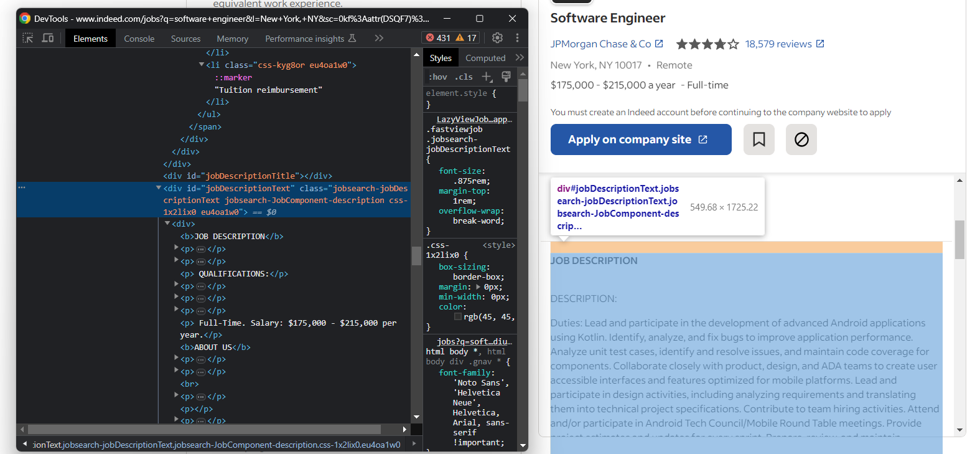Toggle the device toolbar icon
This screenshot has width=980, height=454.
47,38
